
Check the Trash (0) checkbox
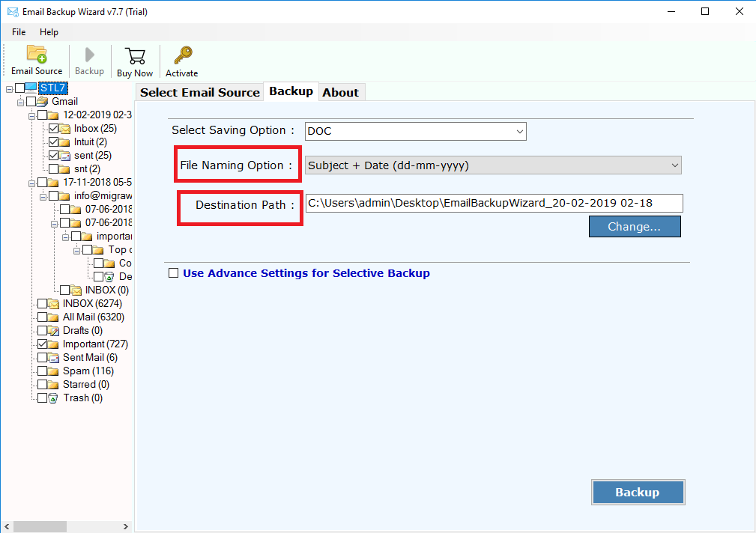tap(43, 398)
